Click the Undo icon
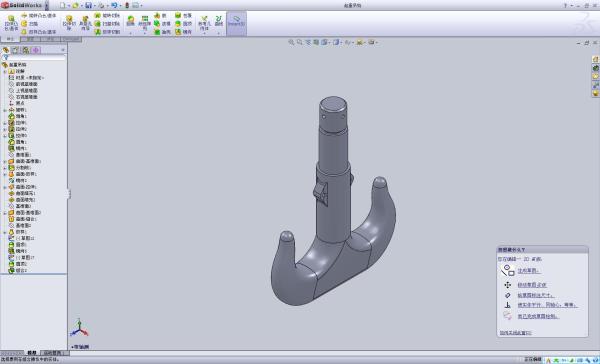600x364 pixels. point(114,5)
